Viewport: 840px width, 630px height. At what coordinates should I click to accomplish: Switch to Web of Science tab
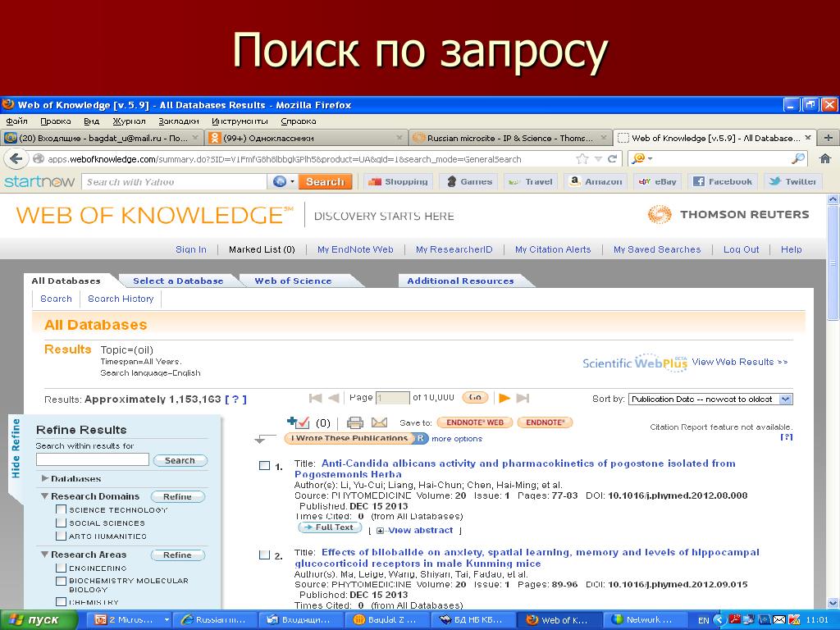pyautogui.click(x=293, y=281)
